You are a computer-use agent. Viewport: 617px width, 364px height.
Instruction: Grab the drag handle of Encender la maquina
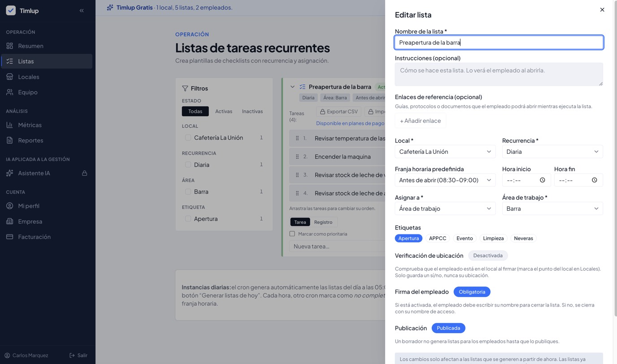point(297,156)
